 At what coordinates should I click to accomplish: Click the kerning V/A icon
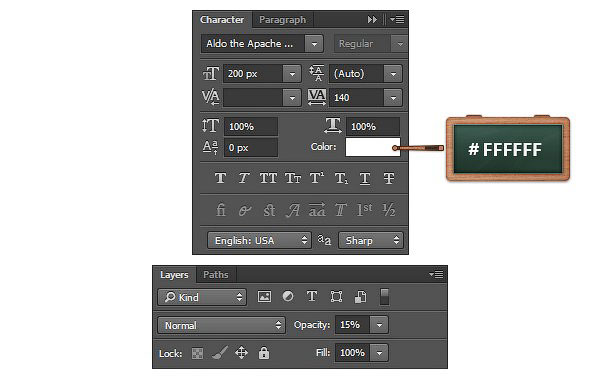pyautogui.click(x=210, y=97)
